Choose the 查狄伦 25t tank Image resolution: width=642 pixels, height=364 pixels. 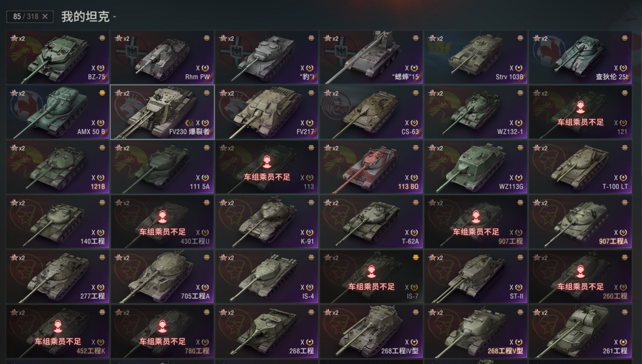(x=580, y=57)
